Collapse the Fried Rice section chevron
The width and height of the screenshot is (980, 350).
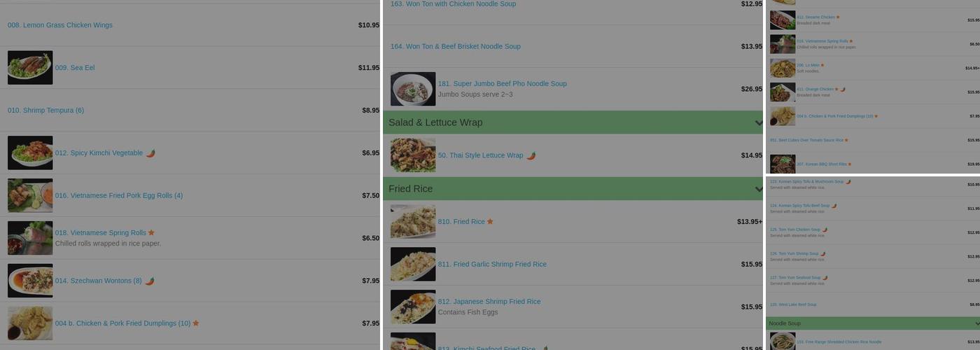759,189
